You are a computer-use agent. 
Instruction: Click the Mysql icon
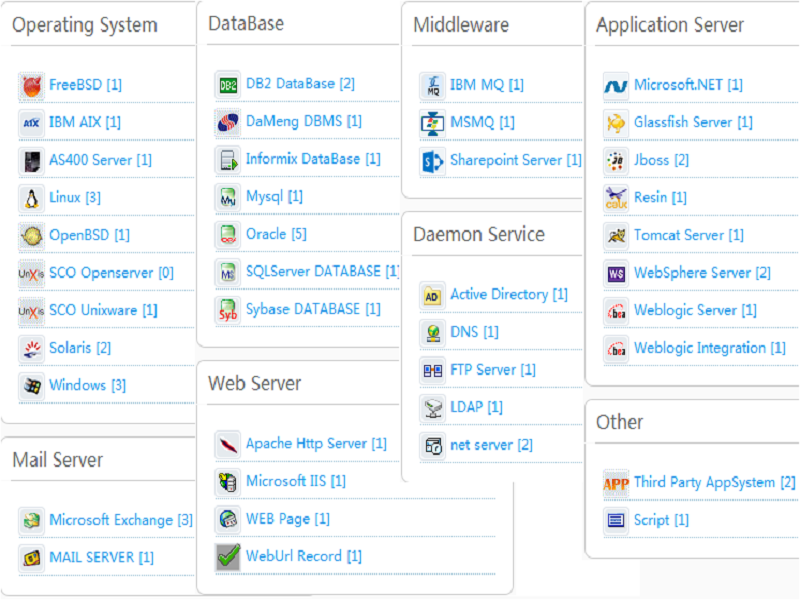pyautogui.click(x=228, y=197)
